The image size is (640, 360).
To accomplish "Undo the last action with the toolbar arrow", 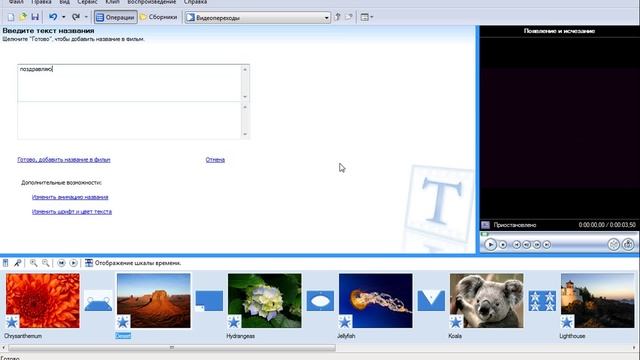I will click(x=53, y=17).
